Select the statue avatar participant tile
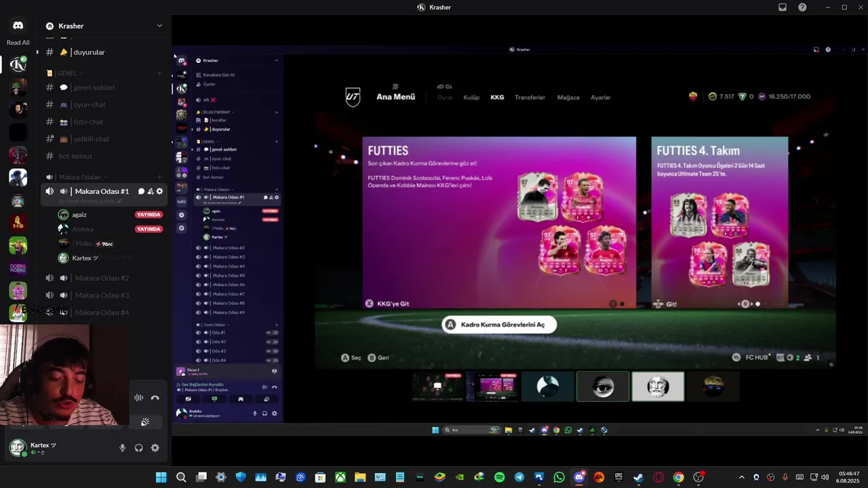 [658, 386]
